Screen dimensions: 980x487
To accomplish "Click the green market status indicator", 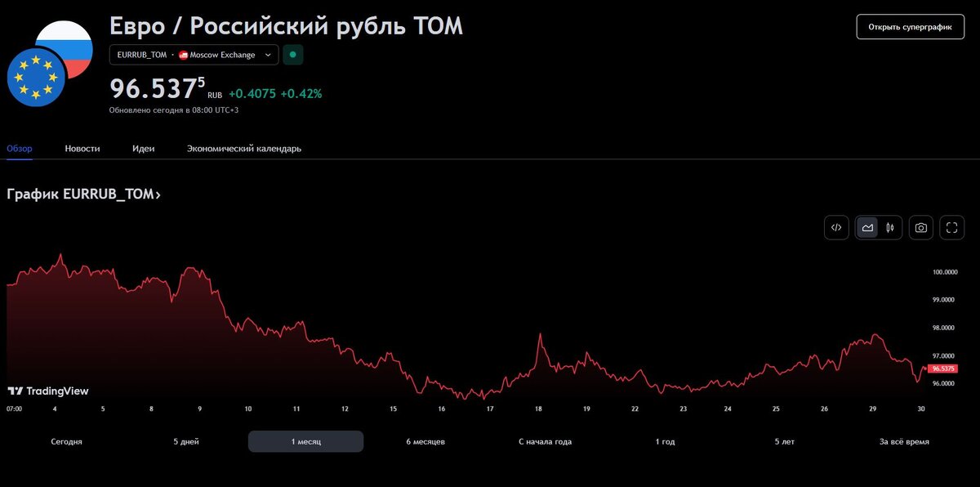I will pos(292,55).
